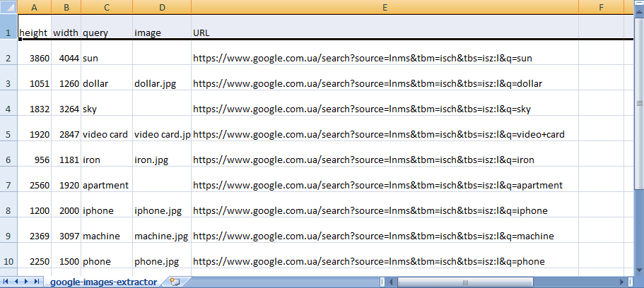Go to previous sheet navigation arrow
The width and height of the screenshot is (644, 288).
click(16, 282)
